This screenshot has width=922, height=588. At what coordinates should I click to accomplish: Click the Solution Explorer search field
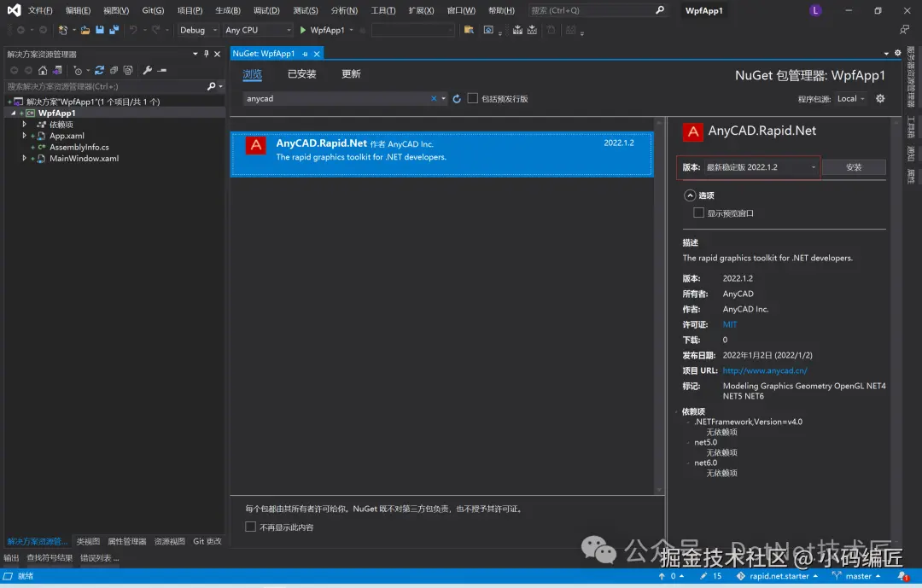click(x=106, y=86)
